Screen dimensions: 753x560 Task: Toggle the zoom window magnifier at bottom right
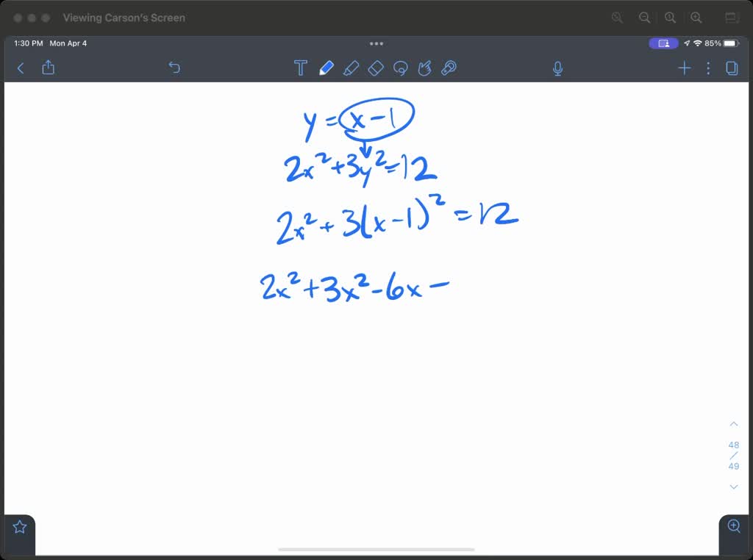coord(733,526)
